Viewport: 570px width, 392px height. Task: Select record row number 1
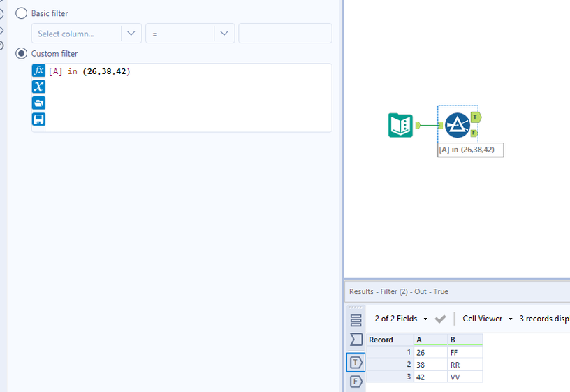click(390, 352)
